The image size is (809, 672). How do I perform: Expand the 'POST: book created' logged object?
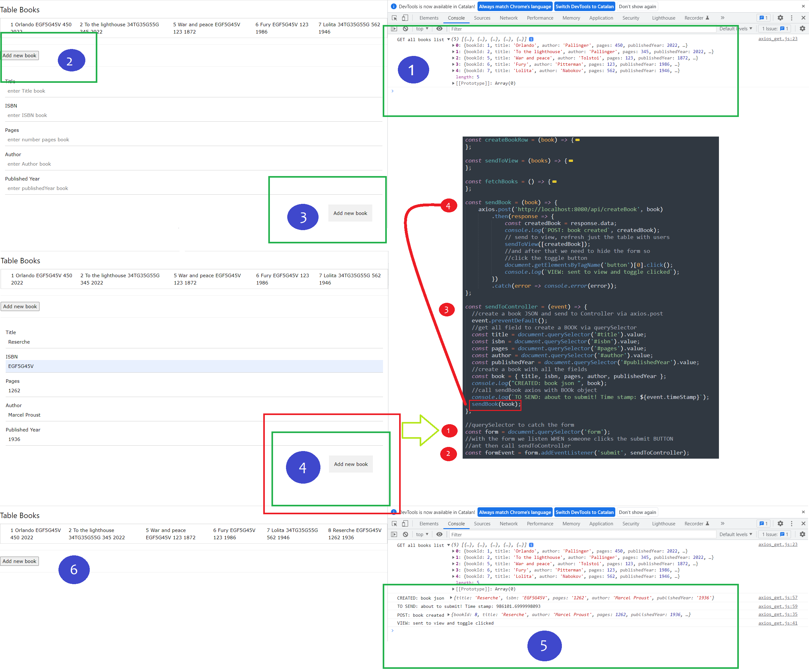(x=448, y=614)
